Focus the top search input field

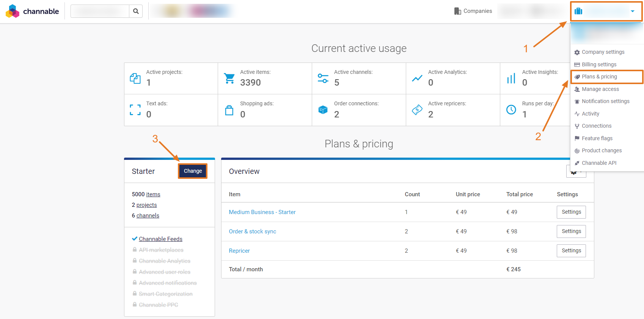coord(100,11)
